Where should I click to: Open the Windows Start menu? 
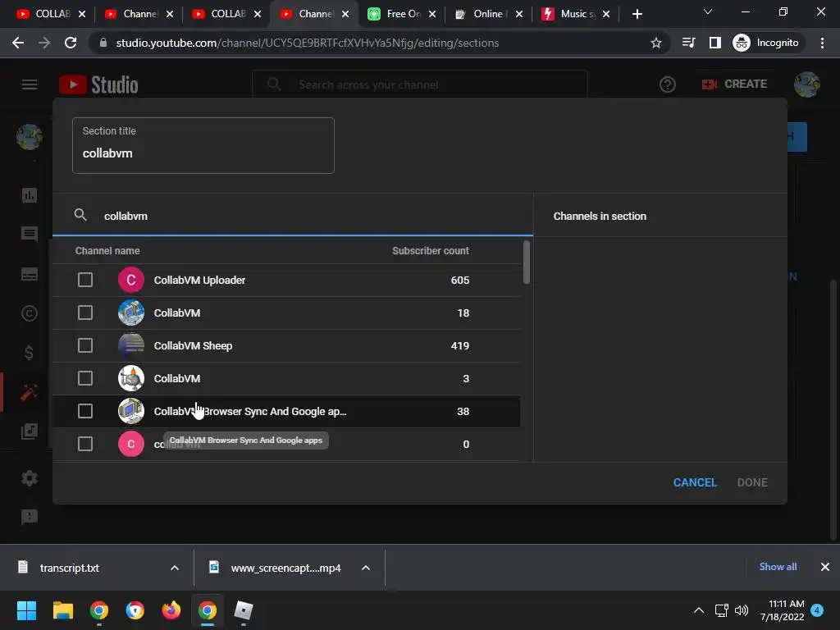(27, 610)
